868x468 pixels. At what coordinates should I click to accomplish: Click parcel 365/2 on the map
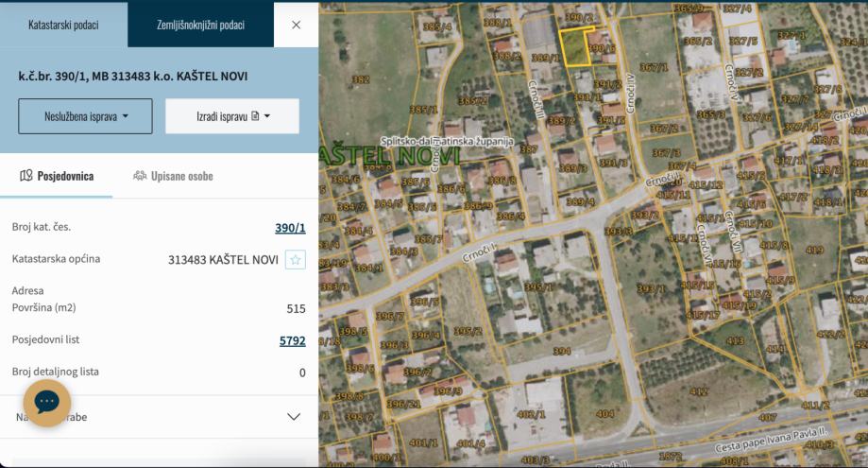(x=697, y=41)
